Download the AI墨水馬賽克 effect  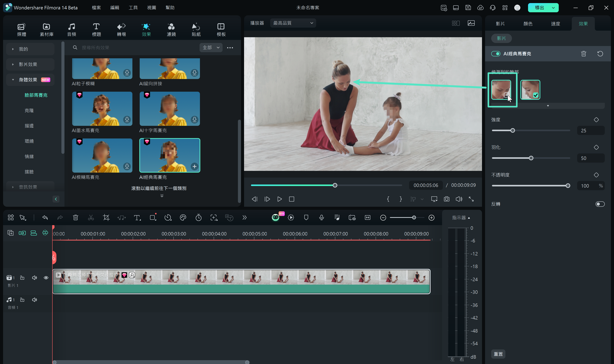click(127, 119)
